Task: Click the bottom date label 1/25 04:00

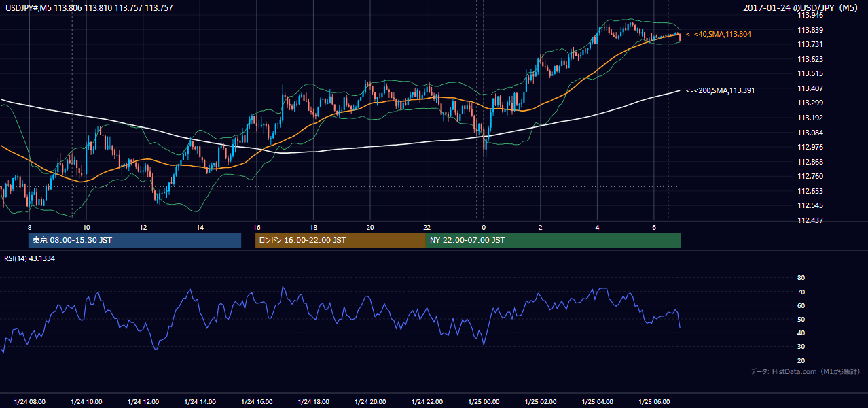Action: point(597,402)
